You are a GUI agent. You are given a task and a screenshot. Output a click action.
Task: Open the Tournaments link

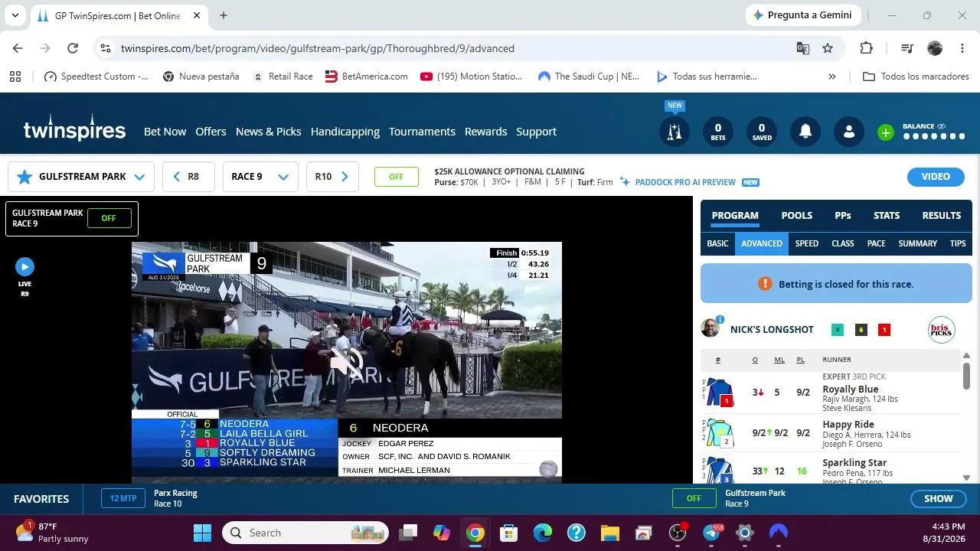click(422, 132)
